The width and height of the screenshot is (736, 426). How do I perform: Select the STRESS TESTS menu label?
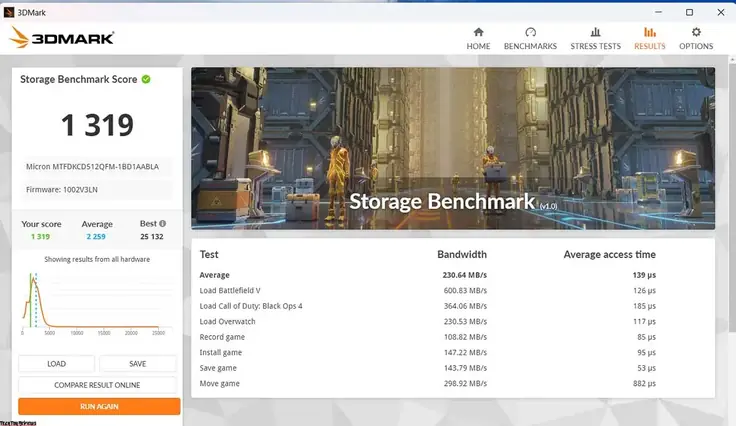[x=595, y=46]
